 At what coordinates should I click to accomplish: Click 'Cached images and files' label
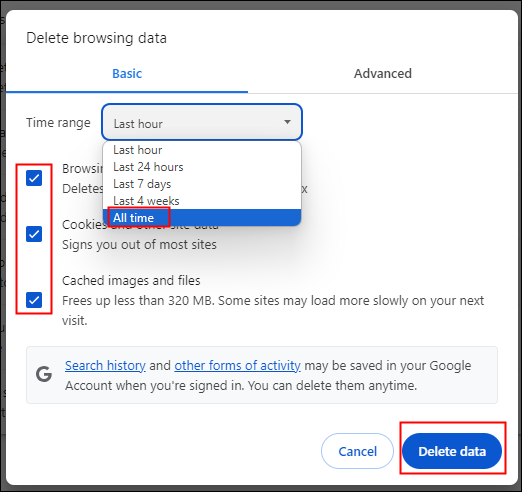tap(131, 281)
